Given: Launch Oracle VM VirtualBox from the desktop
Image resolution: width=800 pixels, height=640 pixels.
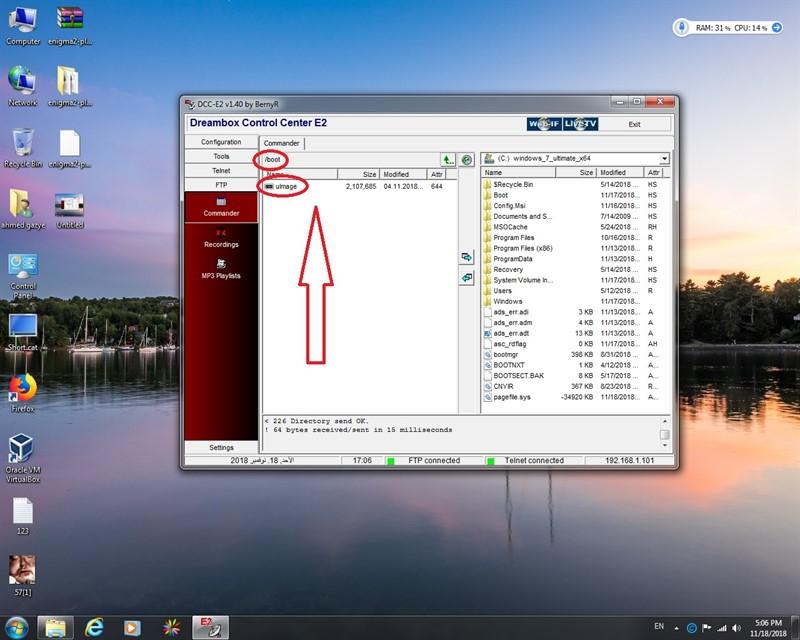Looking at the screenshot, I should (x=23, y=458).
